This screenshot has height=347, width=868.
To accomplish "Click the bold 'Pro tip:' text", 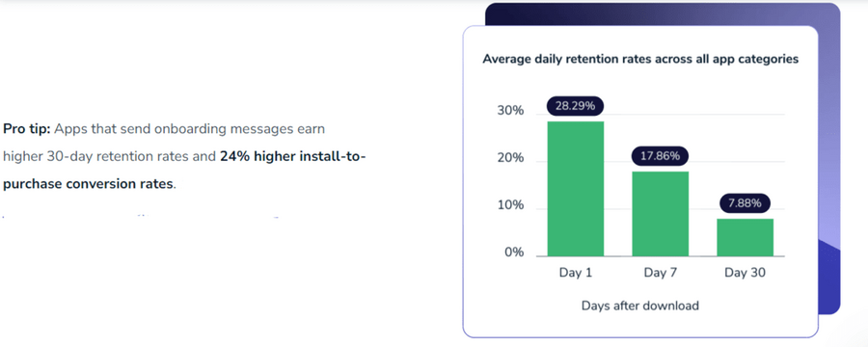I will 27,129.
